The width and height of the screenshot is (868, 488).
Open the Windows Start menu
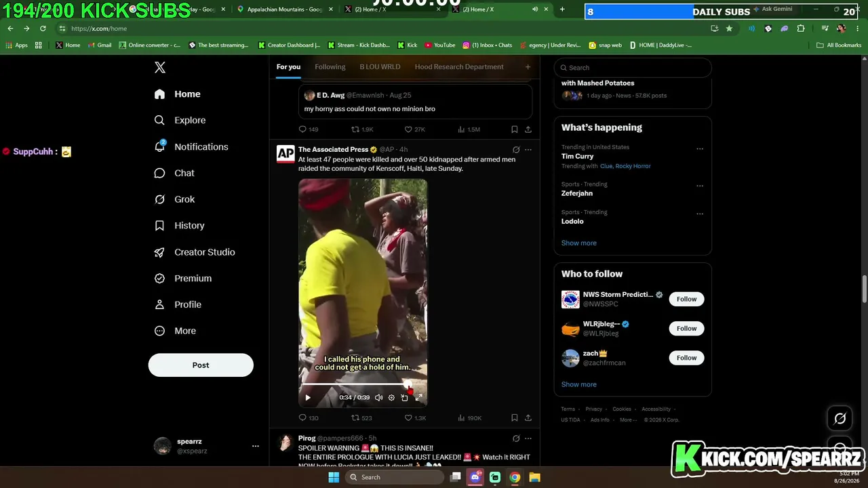click(334, 477)
